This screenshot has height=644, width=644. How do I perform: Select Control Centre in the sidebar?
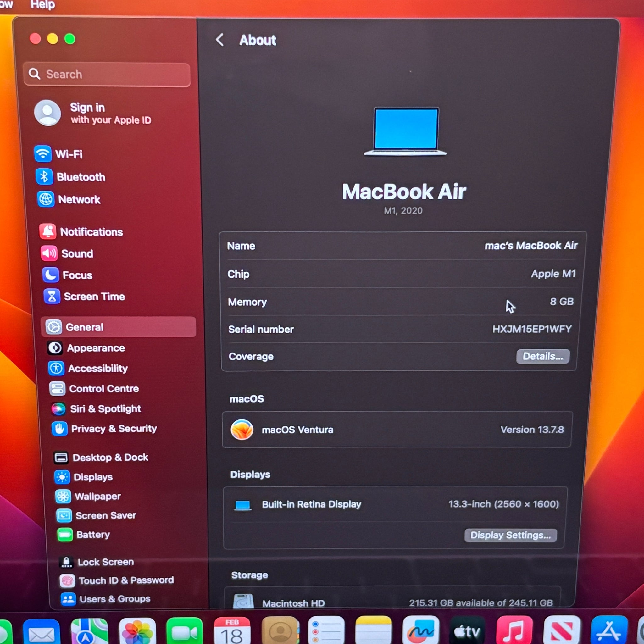[x=104, y=389]
